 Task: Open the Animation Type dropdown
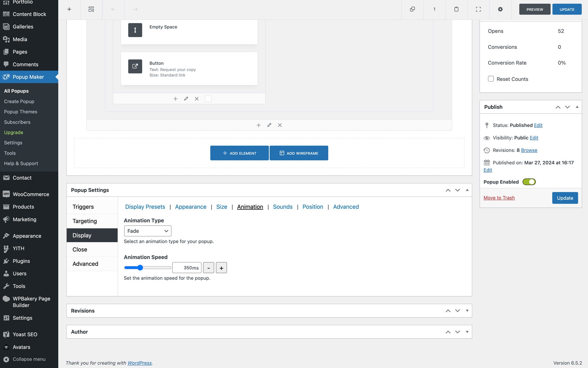(x=148, y=231)
